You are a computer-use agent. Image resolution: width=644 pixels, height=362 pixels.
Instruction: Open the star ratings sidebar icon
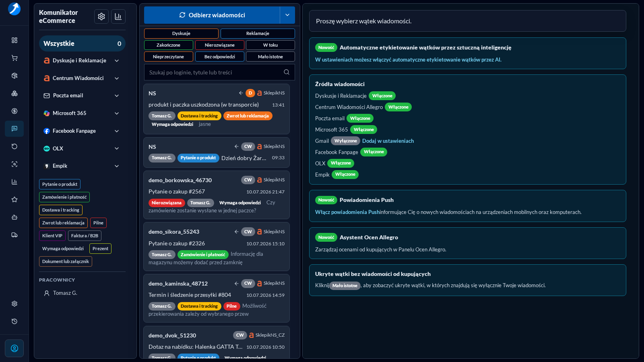(x=14, y=200)
